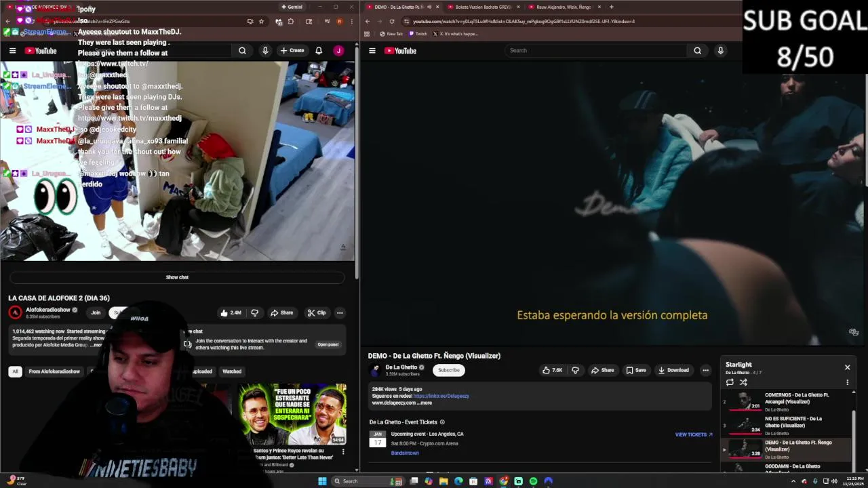Click the YouTube logo in the right window
Screen dimensions: 868x488
pyautogui.click(x=400, y=51)
